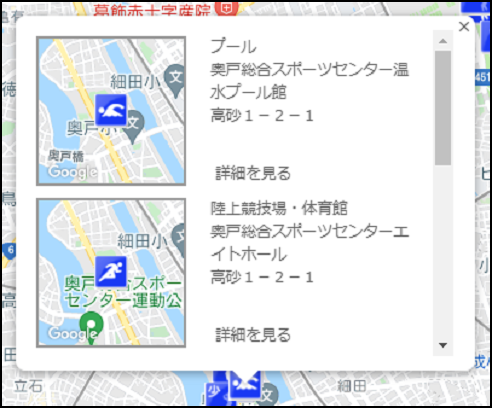The width and height of the screenshot is (492, 408).
Task: Click the Google logo in first thumbnail
Action: pos(73,173)
